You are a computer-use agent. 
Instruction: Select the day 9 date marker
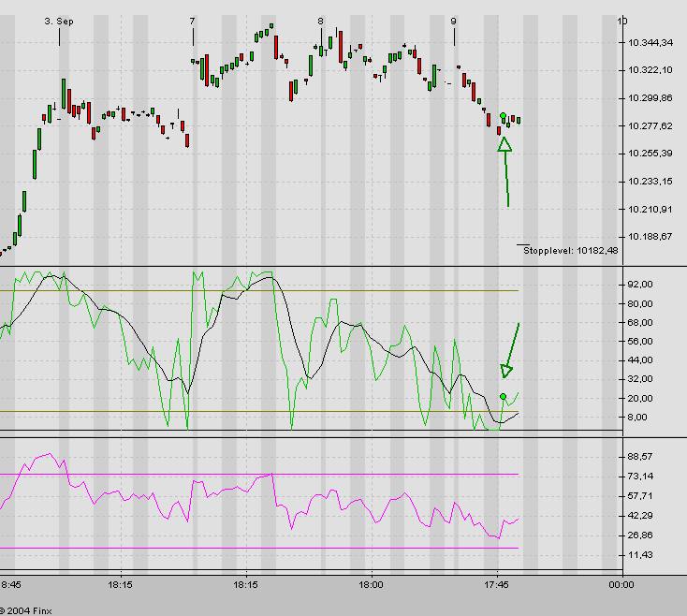pyautogui.click(x=454, y=21)
